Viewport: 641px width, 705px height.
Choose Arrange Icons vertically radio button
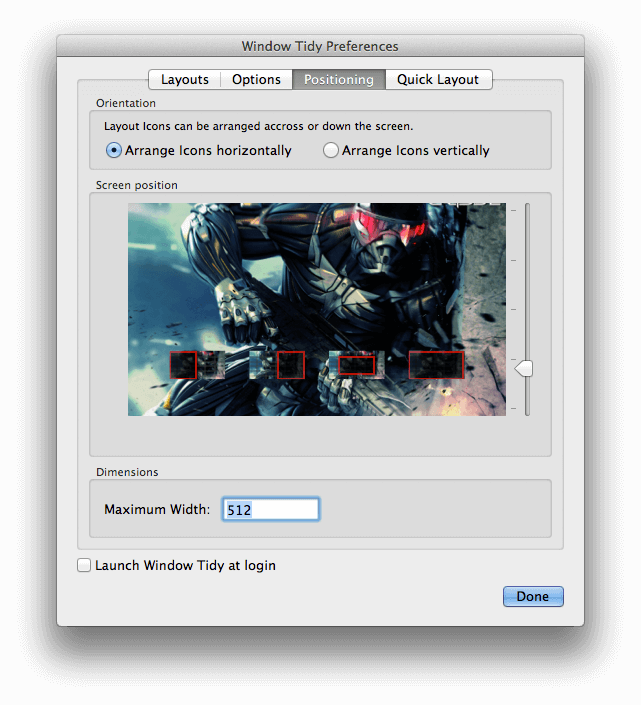coord(330,150)
